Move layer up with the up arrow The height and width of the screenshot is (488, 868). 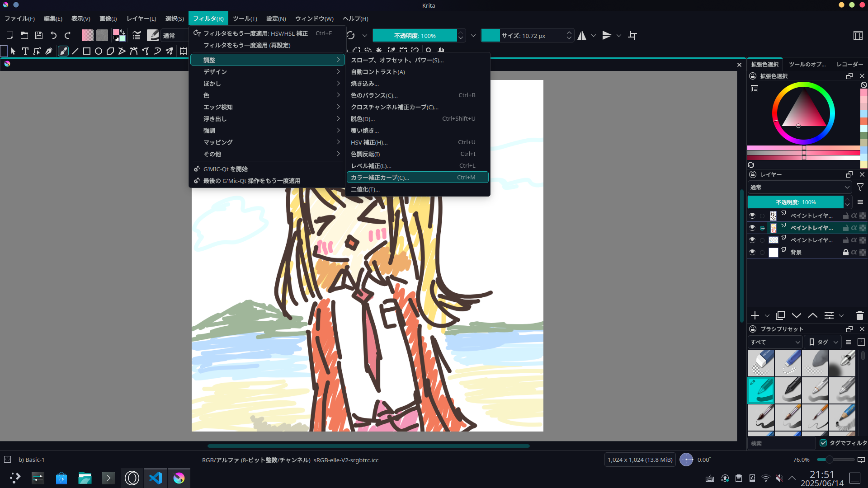[x=813, y=315]
